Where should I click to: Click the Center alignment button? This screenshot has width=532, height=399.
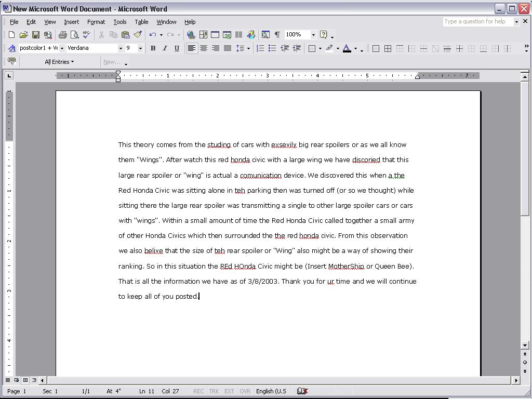(204, 48)
